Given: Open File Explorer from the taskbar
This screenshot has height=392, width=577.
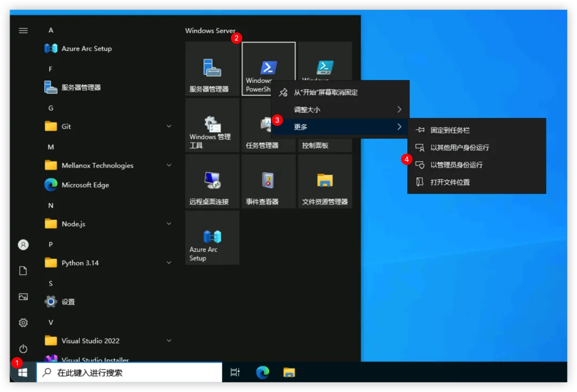Looking at the screenshot, I should click(289, 373).
